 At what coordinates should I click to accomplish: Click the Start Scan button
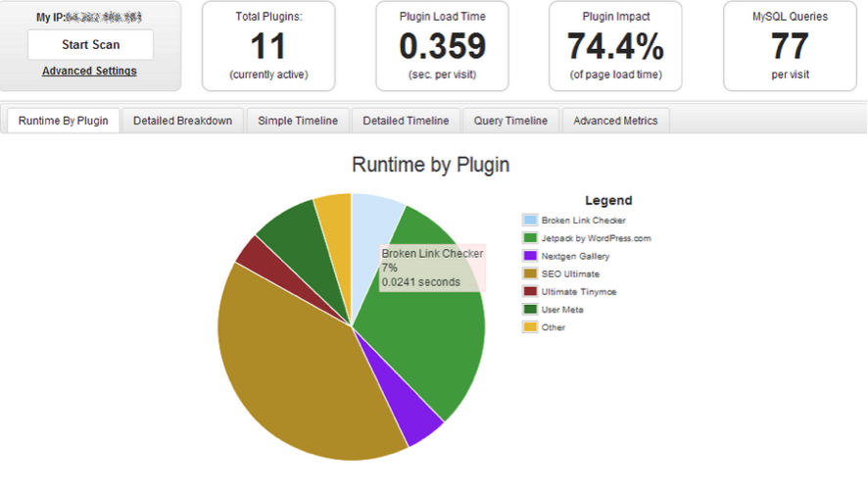tap(90, 45)
